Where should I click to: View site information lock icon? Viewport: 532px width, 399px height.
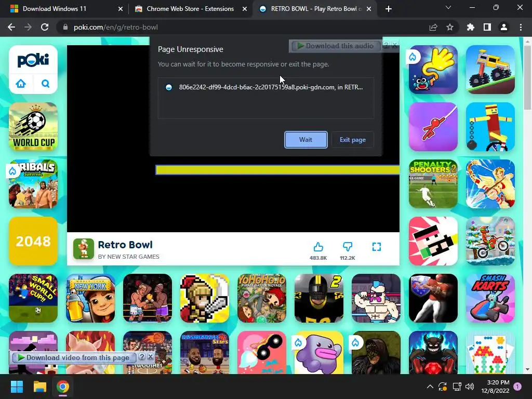65,27
